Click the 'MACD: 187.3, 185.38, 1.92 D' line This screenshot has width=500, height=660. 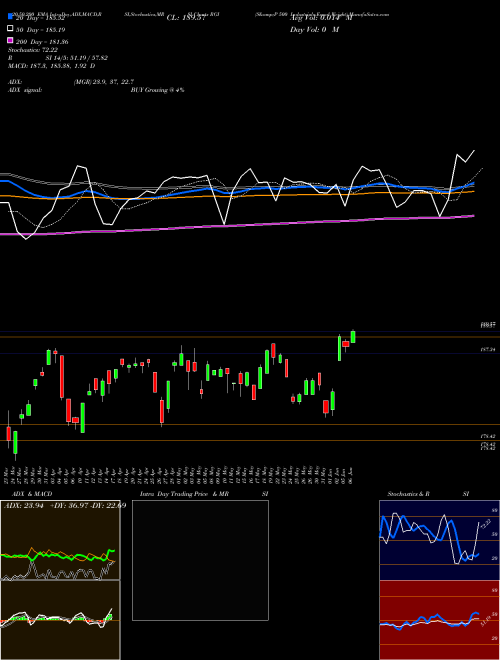point(51,66)
